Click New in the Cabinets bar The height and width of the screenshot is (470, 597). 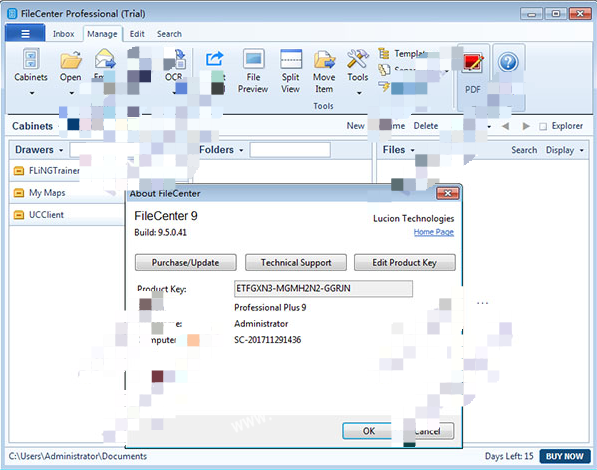[355, 126]
